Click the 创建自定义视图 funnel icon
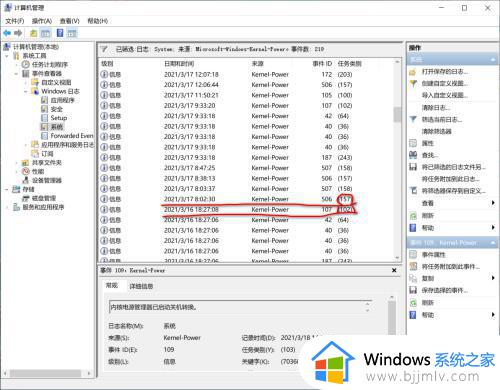This screenshot has width=500, height=390. 413,83
